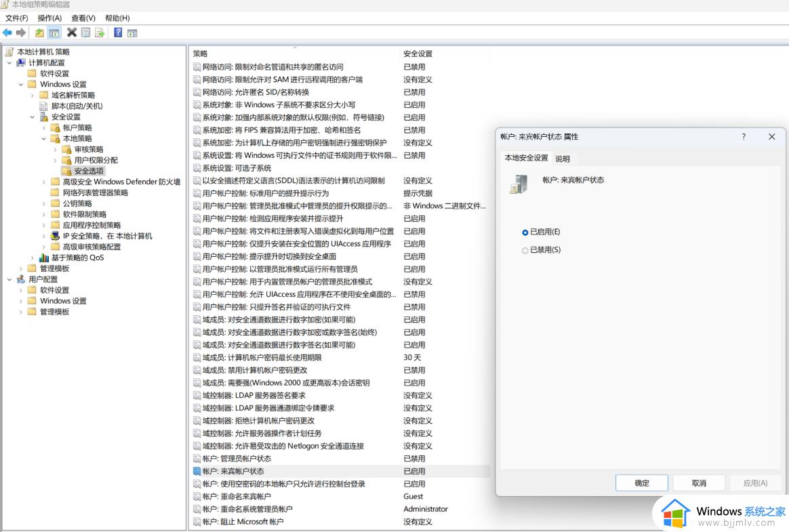Select the 已启用(E) radio button
Image resolution: width=789 pixels, height=532 pixels.
click(525, 232)
